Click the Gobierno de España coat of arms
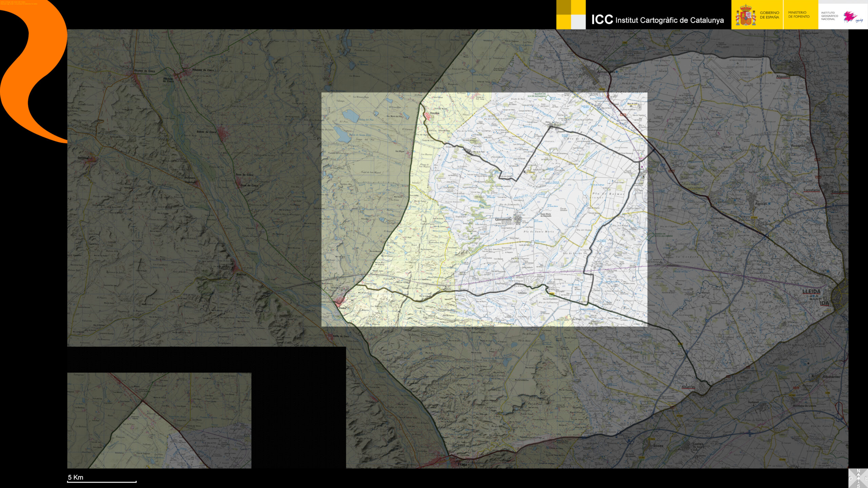This screenshot has height=488, width=868. [x=745, y=16]
